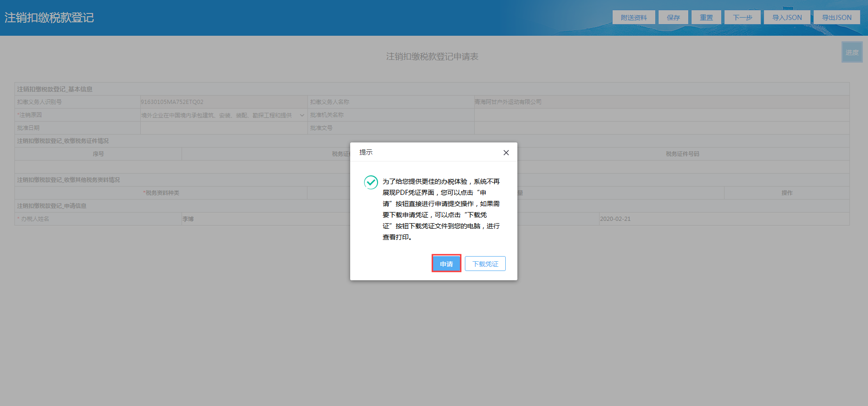Click the 批准机关名称 input field
Viewport: 868px width, 406px height.
(662, 115)
